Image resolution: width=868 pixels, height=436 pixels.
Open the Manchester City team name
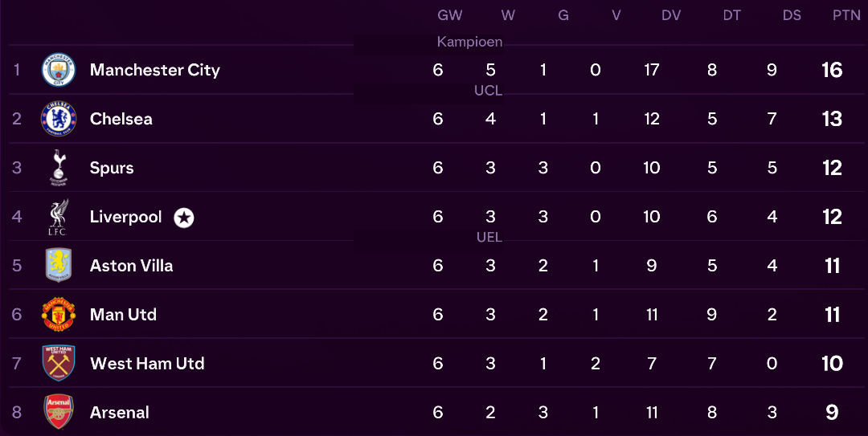click(x=155, y=71)
